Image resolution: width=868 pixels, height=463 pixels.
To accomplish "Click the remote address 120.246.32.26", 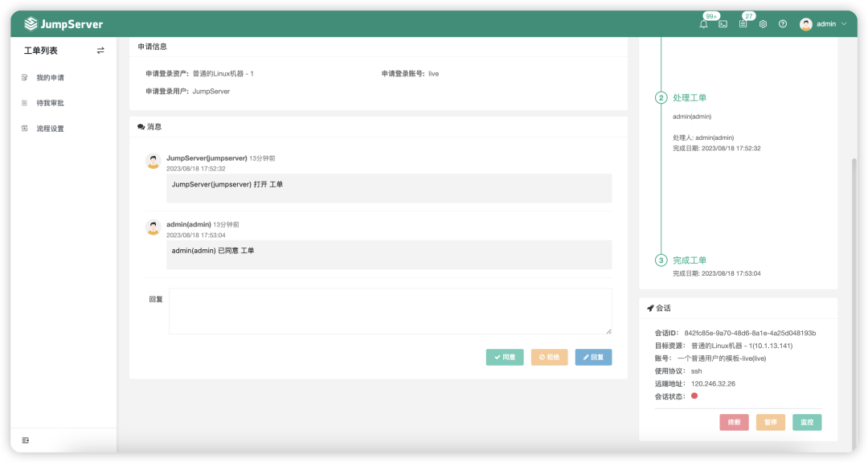I will [713, 383].
